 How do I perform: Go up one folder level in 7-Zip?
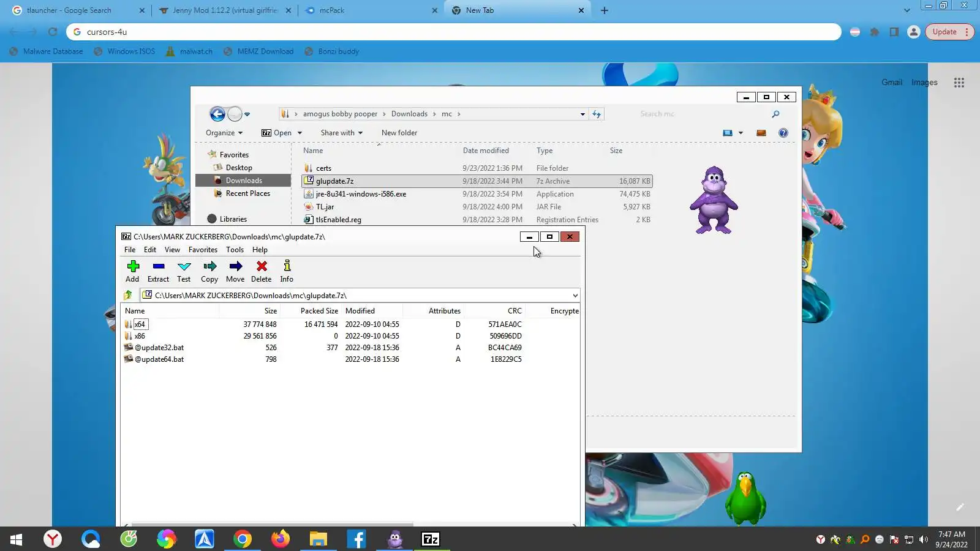tap(128, 295)
